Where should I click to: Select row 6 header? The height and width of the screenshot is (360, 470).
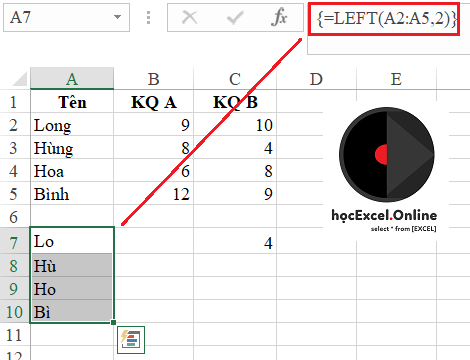point(15,216)
